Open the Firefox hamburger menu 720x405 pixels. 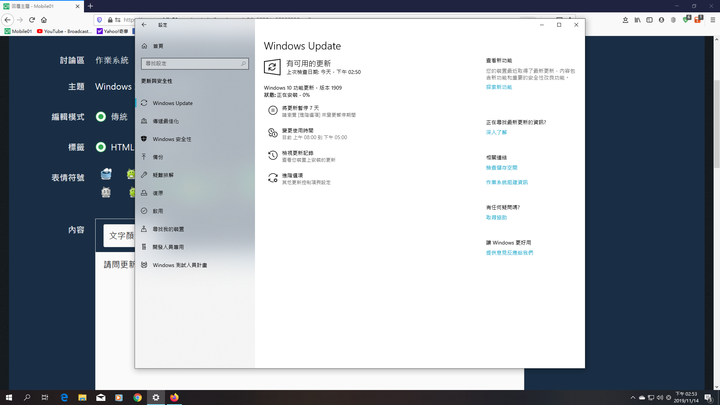[x=713, y=20]
